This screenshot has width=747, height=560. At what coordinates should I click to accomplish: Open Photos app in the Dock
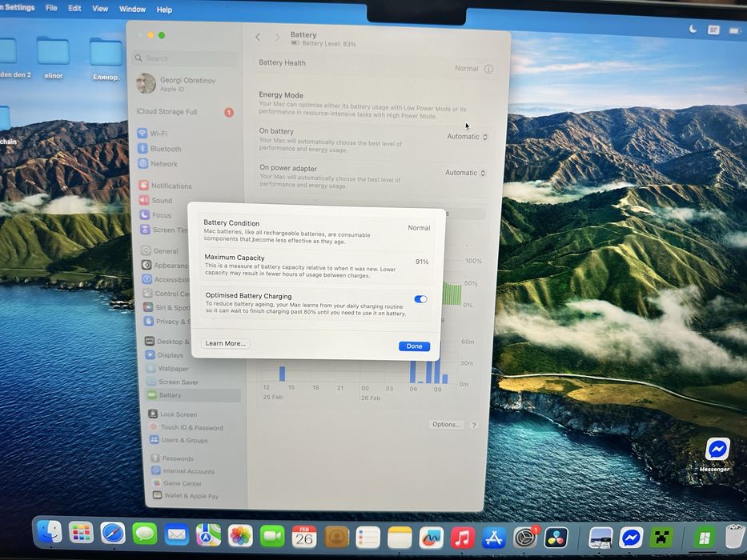pyautogui.click(x=240, y=536)
